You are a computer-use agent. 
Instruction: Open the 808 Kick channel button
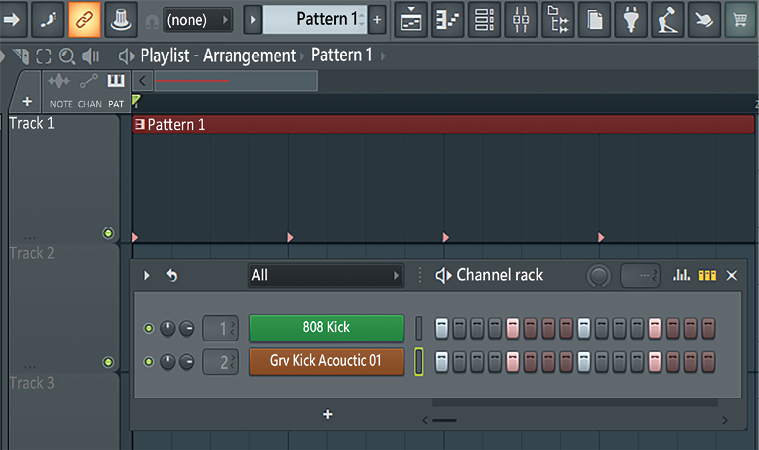point(326,328)
